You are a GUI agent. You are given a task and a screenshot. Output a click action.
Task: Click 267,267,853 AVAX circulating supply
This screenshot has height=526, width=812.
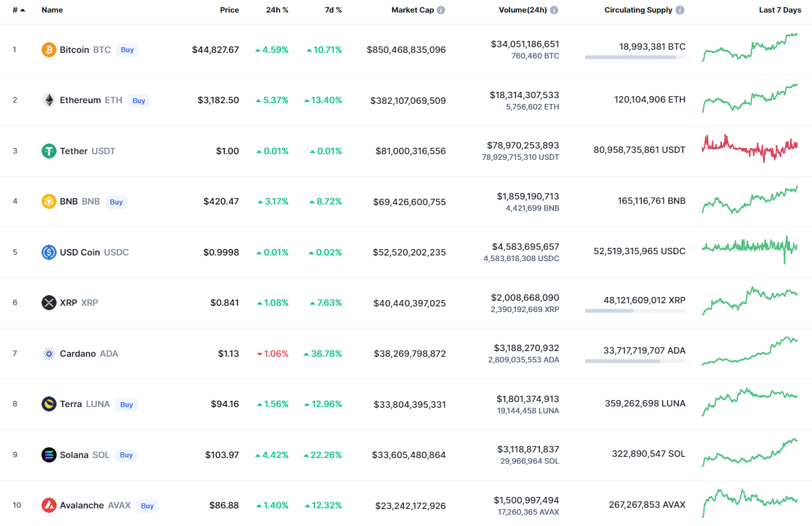pyautogui.click(x=647, y=505)
